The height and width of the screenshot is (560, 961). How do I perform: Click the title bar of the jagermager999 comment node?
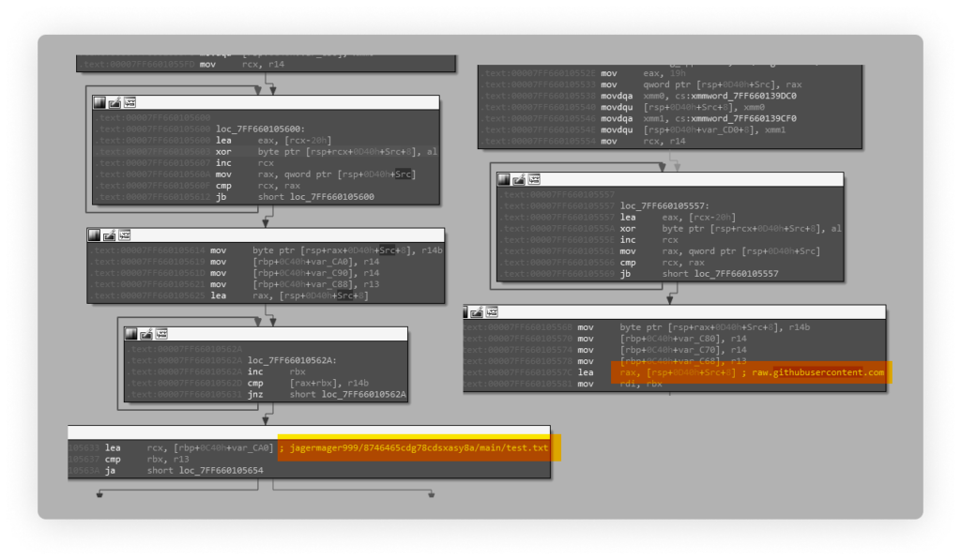[x=309, y=431]
